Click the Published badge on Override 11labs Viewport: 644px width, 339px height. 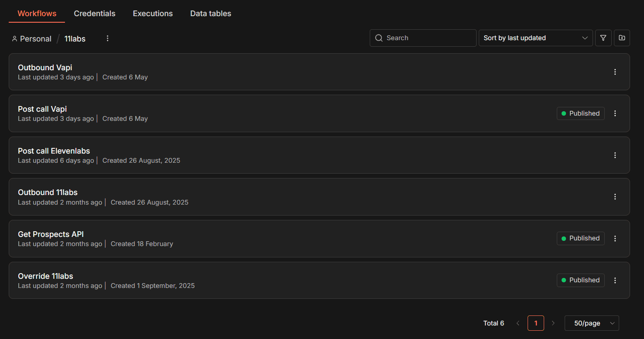coord(581,280)
